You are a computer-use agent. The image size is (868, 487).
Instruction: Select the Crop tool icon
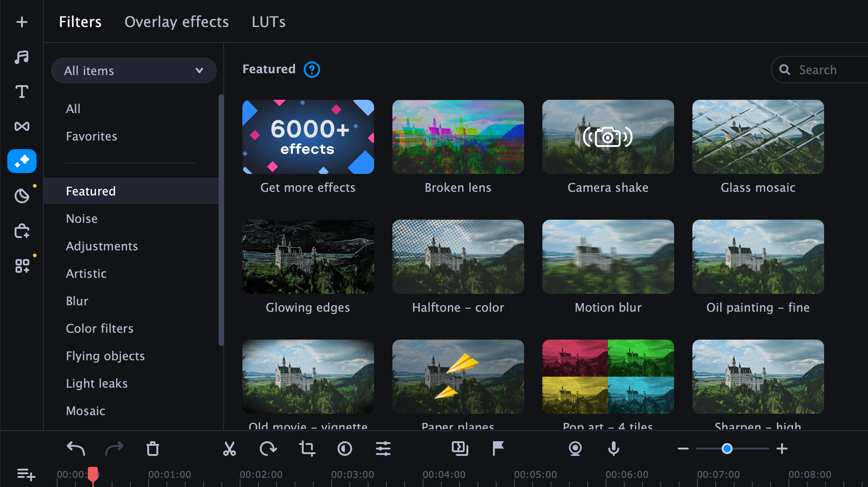click(307, 449)
